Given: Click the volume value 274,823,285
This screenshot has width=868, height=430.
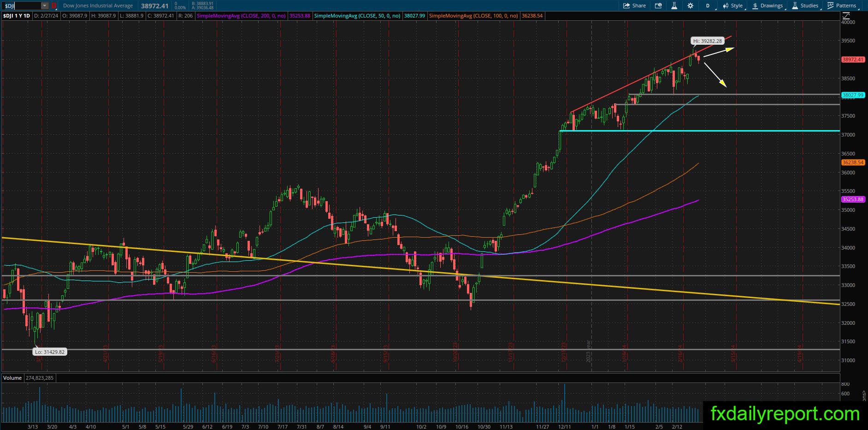Looking at the screenshot, I should pos(40,378).
